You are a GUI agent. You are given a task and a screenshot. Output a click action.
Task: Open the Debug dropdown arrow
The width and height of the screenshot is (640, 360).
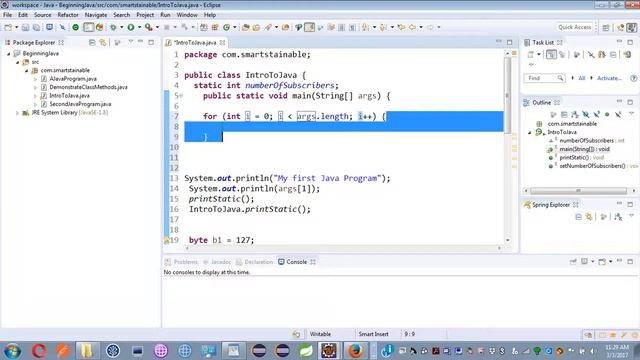[122, 27]
